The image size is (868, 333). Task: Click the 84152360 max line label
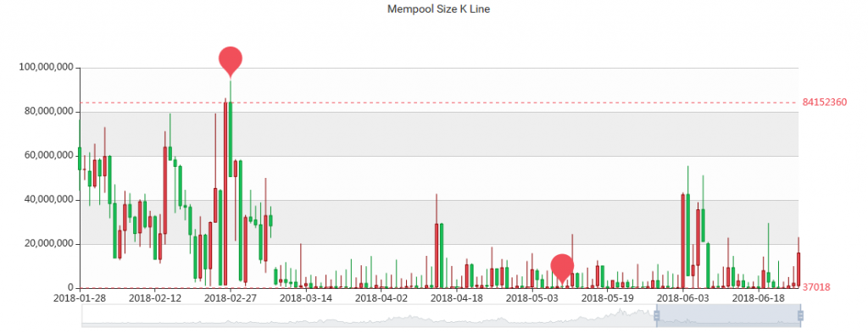point(824,103)
